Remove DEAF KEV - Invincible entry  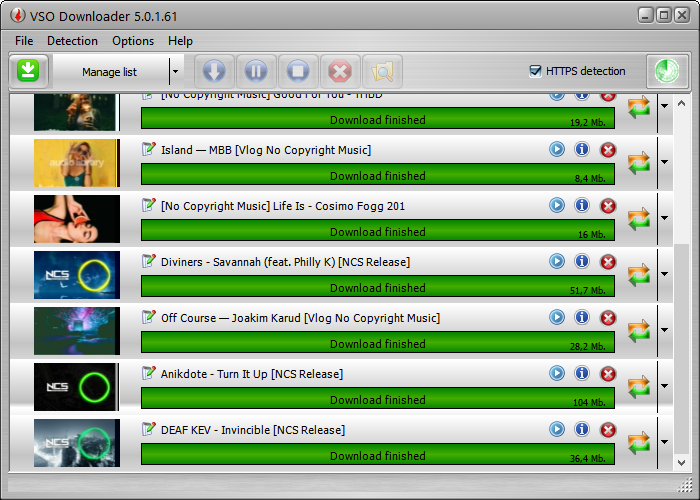(x=608, y=430)
